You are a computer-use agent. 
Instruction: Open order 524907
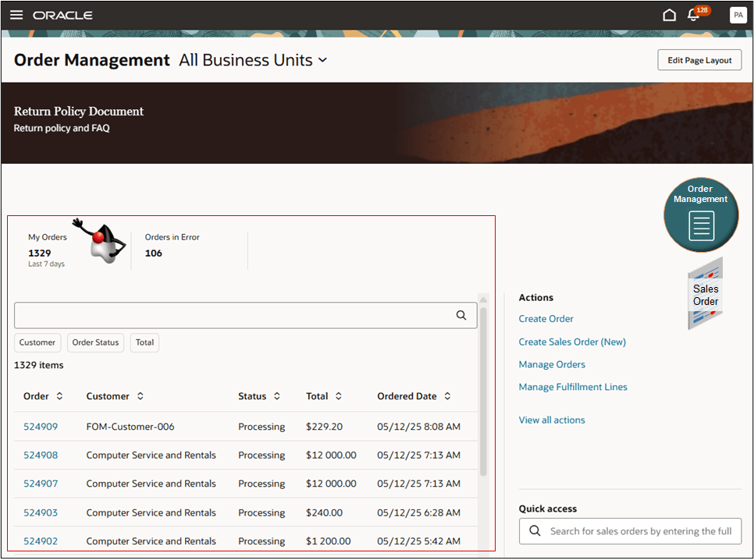point(41,484)
